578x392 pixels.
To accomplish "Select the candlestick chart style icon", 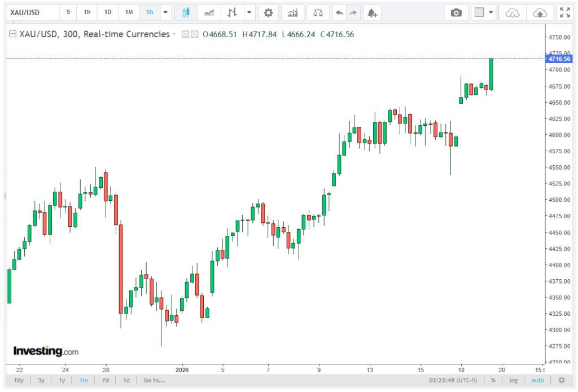I will click(186, 12).
